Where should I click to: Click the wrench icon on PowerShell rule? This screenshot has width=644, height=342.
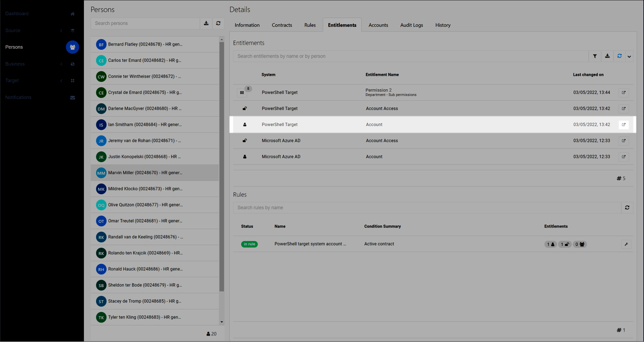point(626,244)
